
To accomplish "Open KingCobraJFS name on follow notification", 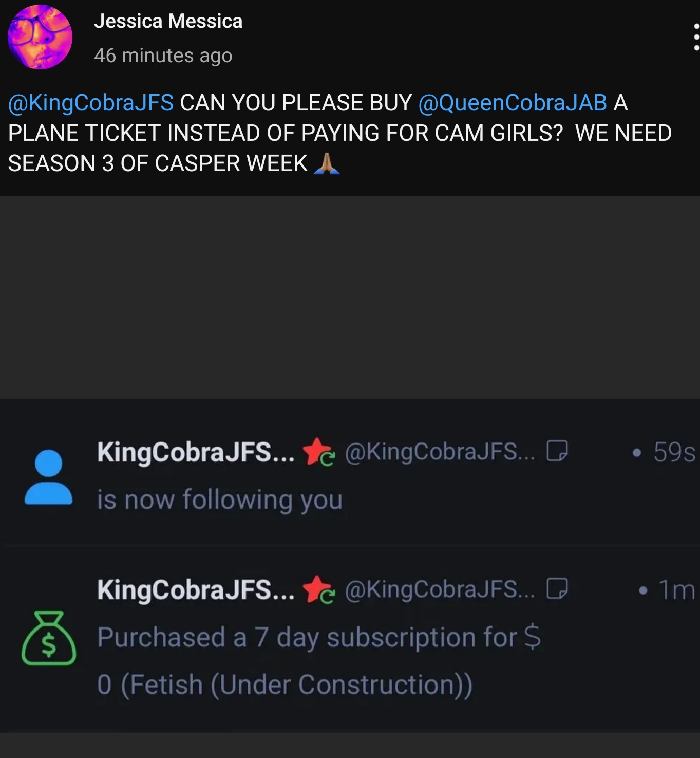I will pos(196,452).
